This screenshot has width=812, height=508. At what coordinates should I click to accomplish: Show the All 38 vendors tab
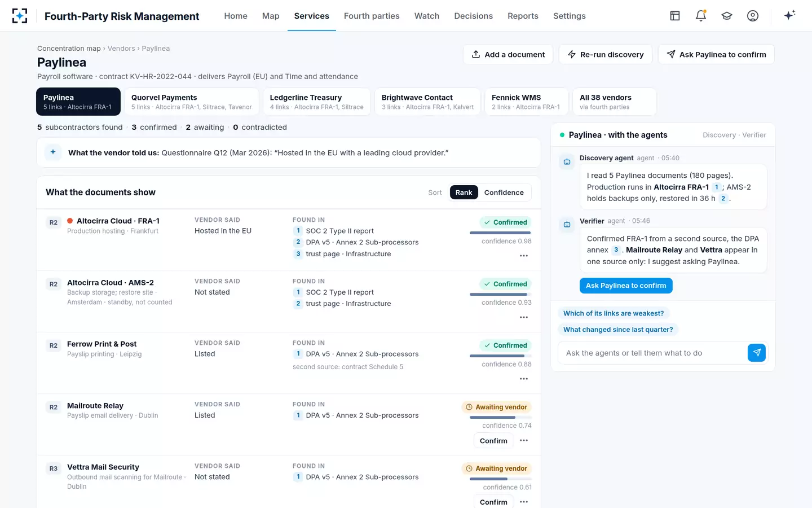pos(615,102)
